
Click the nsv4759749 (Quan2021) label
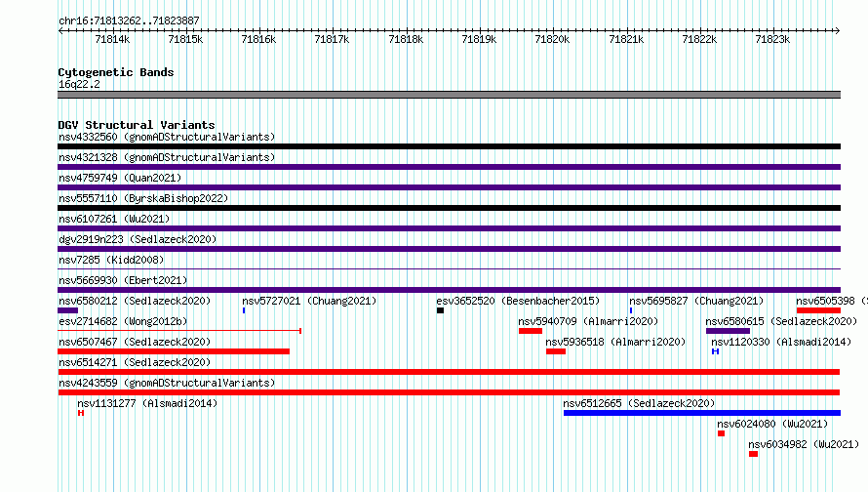tap(120, 178)
